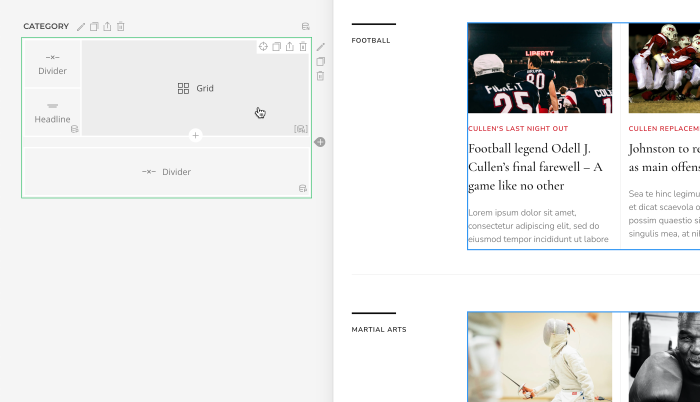The height and width of the screenshot is (402, 700).
Task: Delete the row using side trash icon
Action: [x=321, y=76]
